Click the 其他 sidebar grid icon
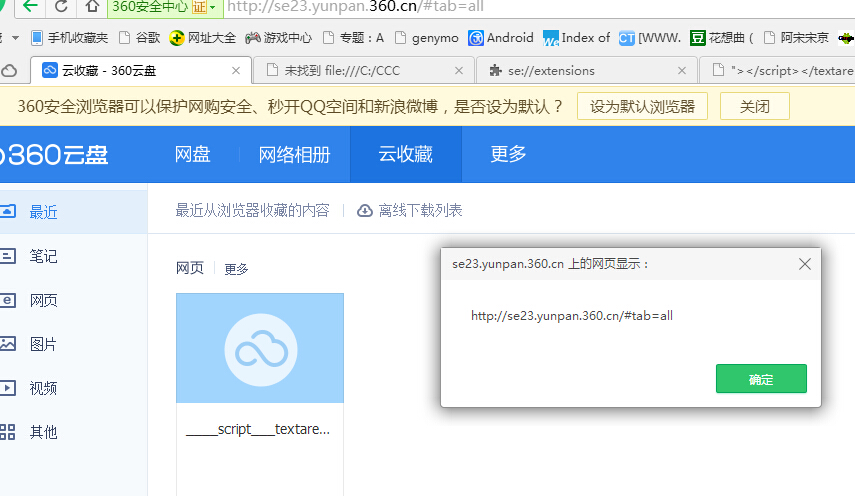Viewport: 855px width, 496px height. (8, 432)
